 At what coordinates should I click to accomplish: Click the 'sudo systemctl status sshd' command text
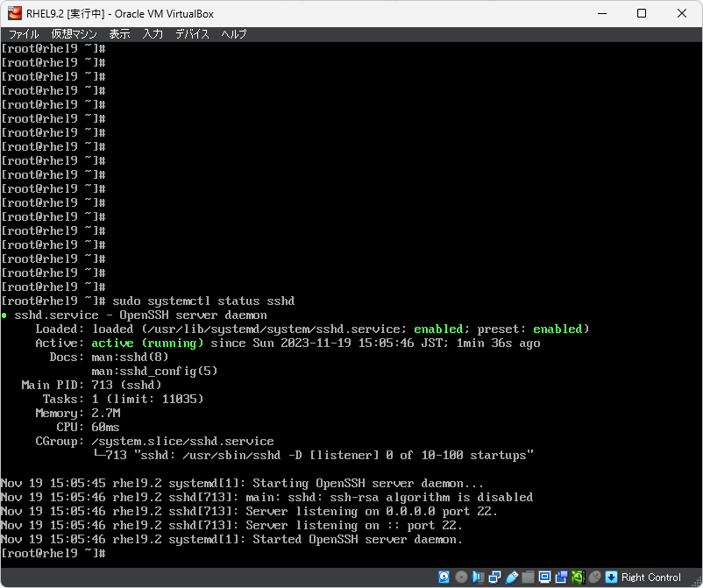click(203, 301)
